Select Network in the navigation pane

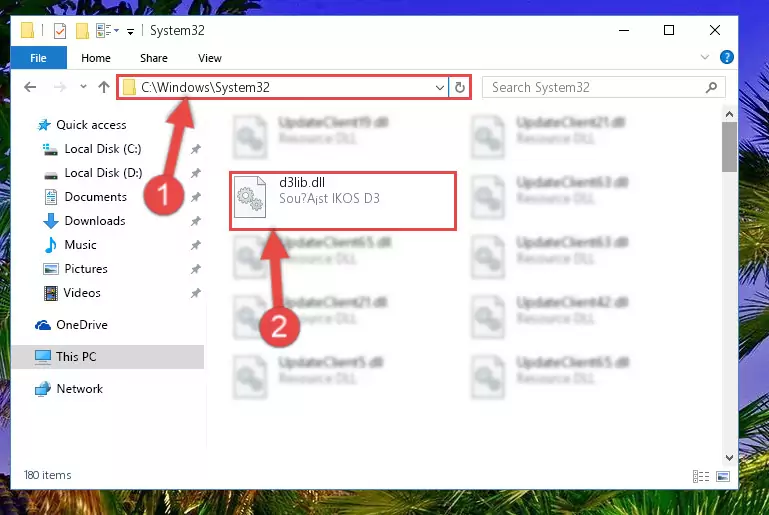pyautogui.click(x=79, y=388)
